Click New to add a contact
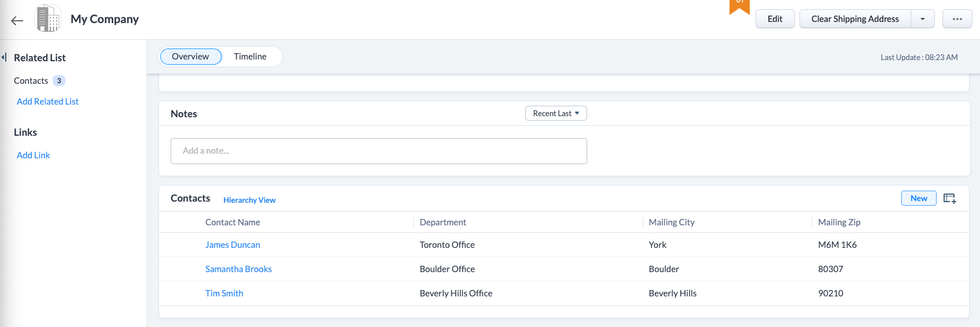 coord(918,198)
